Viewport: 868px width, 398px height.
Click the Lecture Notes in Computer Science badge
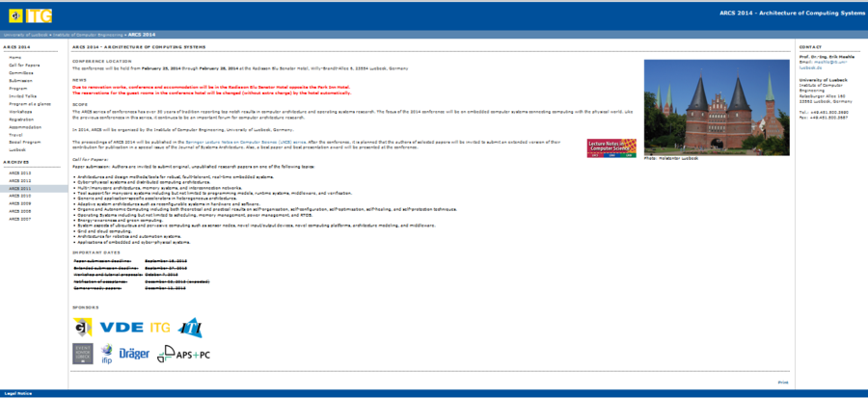pos(611,148)
